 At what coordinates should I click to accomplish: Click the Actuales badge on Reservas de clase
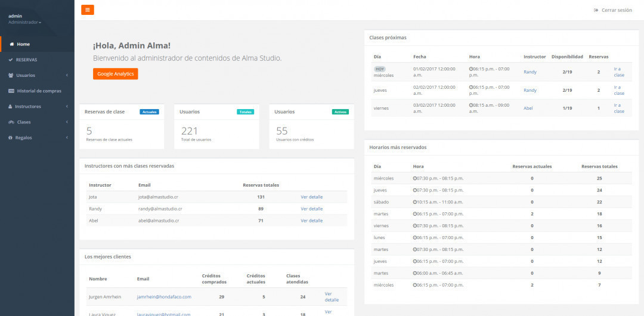tap(149, 111)
